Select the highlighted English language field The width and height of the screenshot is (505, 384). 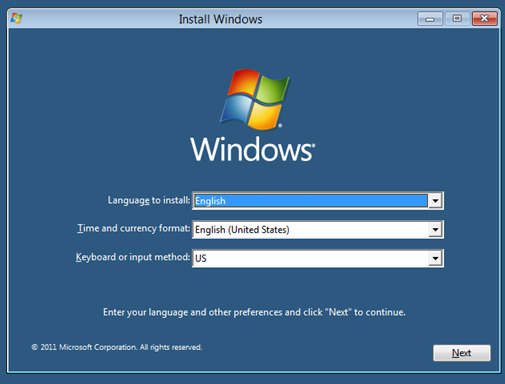(311, 201)
